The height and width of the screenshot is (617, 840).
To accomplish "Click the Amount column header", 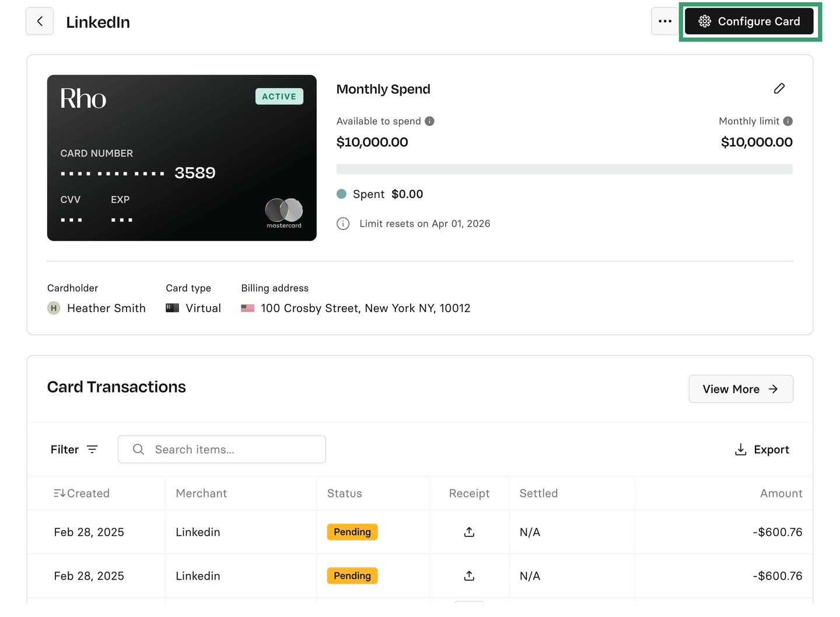I will (780, 493).
